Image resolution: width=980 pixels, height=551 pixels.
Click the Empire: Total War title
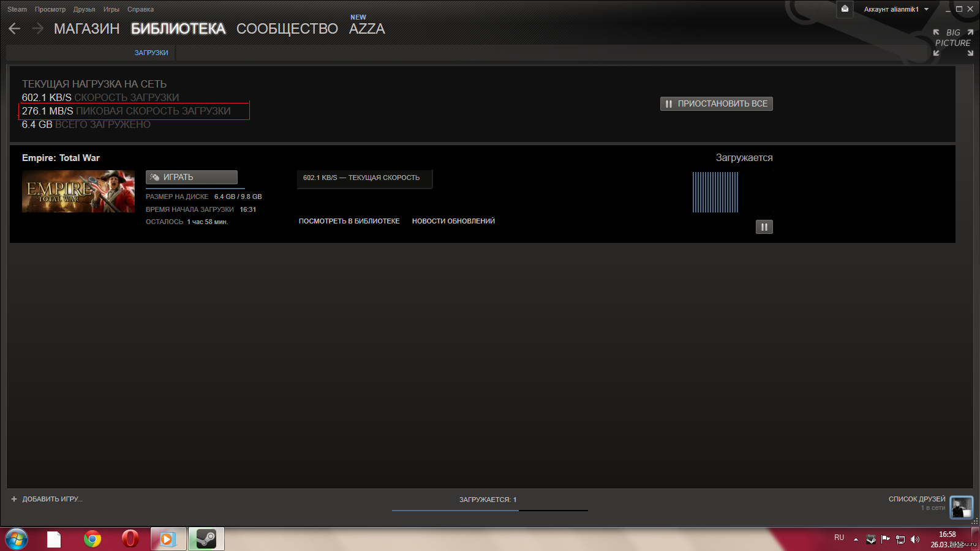[x=61, y=158]
